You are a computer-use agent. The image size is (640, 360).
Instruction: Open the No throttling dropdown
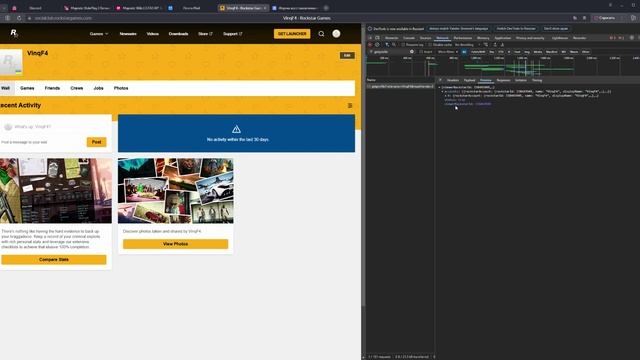(468, 44)
